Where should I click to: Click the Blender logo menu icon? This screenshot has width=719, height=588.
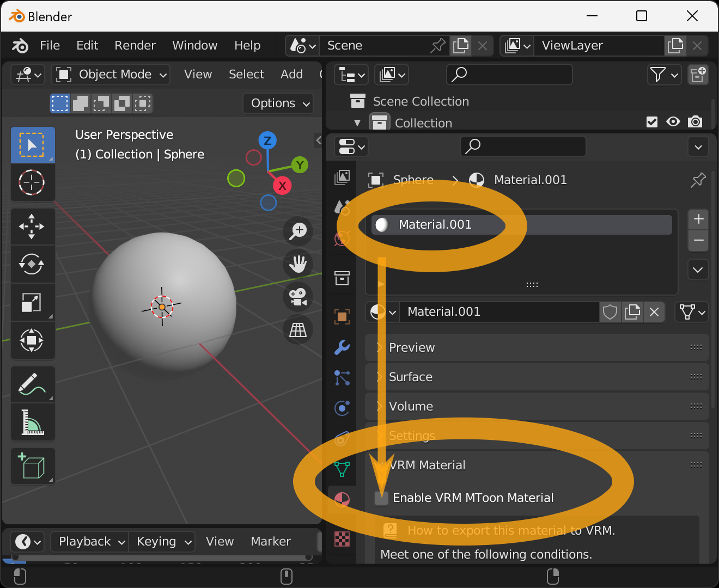[x=20, y=46]
